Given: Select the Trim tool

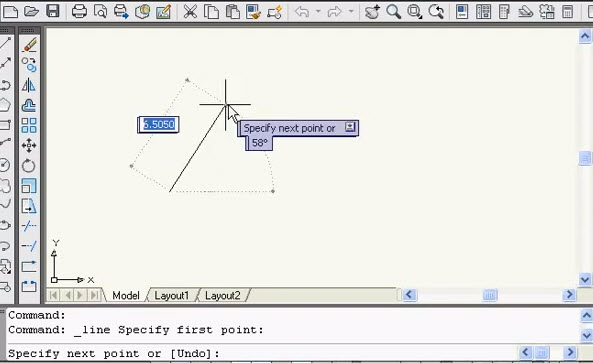Looking at the screenshot, I should pyautogui.click(x=29, y=226).
